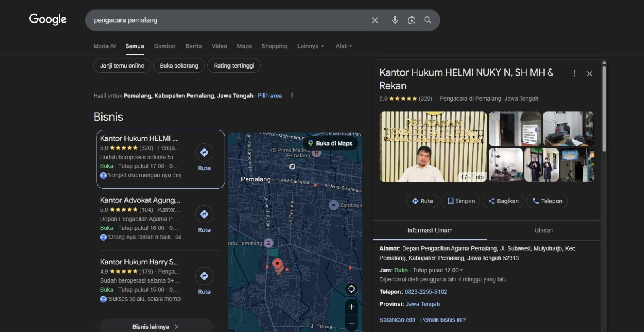Image resolution: width=644 pixels, height=332 pixels.
Task: Open the Ulasan reviews tab
Action: [544, 230]
